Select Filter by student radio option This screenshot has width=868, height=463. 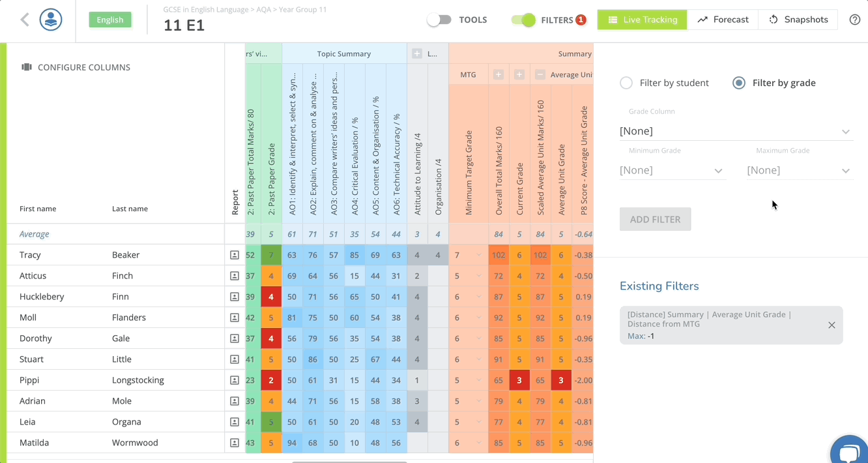pyautogui.click(x=626, y=83)
